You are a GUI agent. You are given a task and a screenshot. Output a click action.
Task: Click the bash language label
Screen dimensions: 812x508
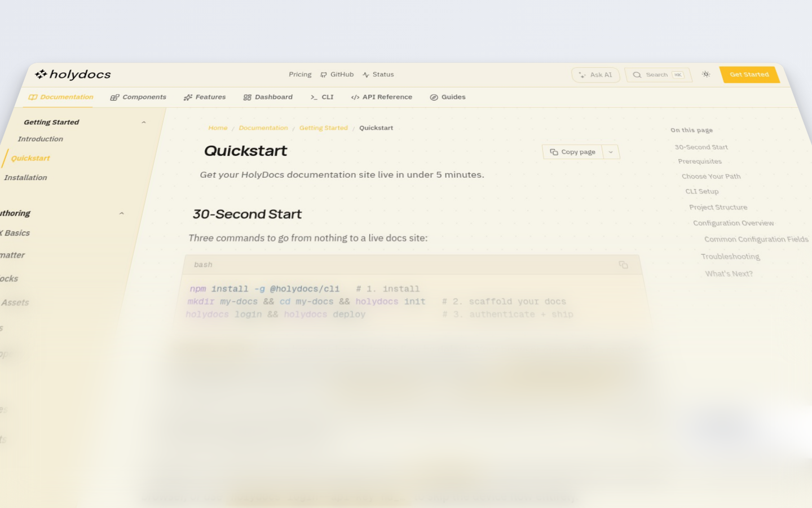(x=203, y=265)
